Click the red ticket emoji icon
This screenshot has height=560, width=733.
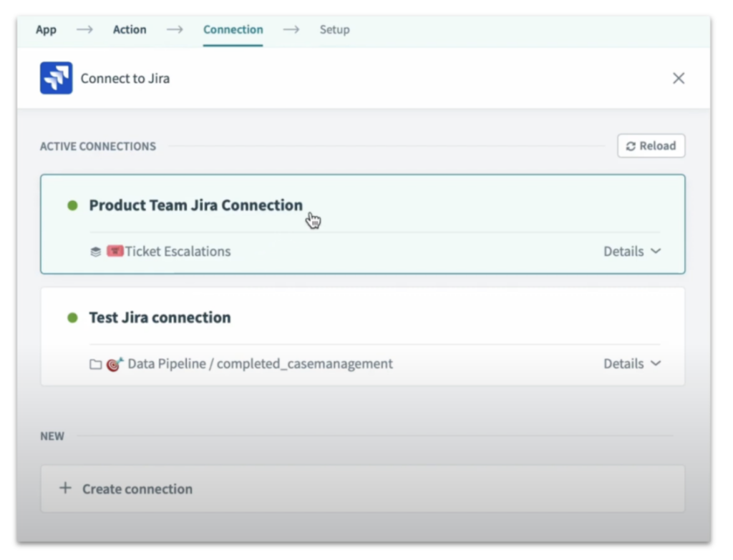(115, 251)
